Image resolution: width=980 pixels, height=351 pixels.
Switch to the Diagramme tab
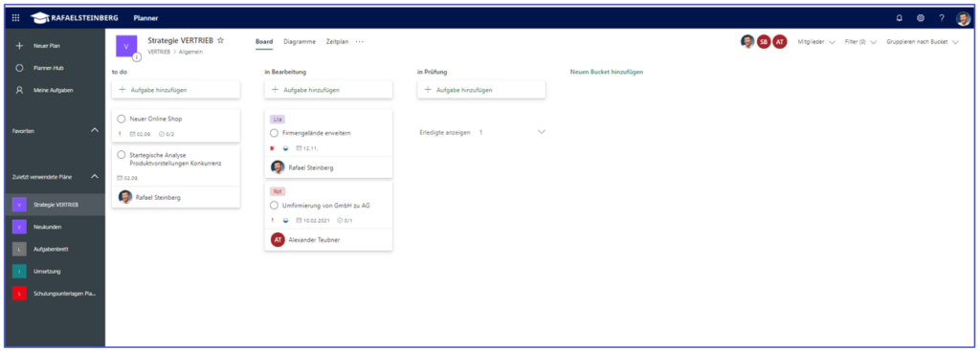click(300, 41)
